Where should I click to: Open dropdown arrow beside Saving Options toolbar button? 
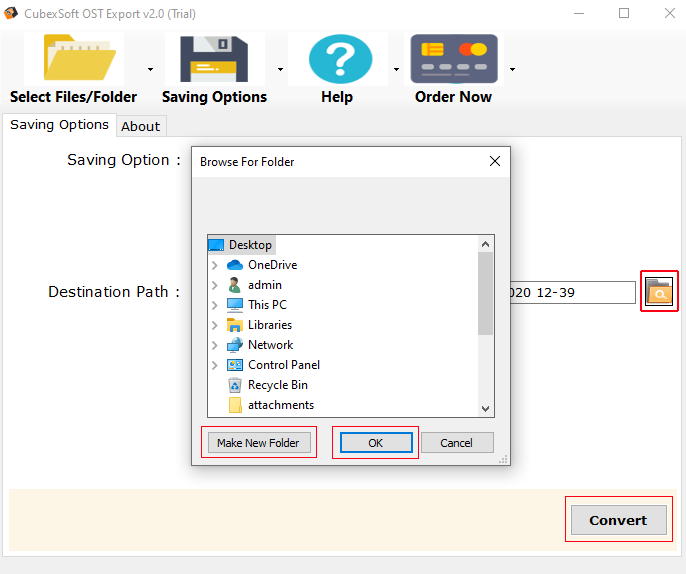(x=280, y=69)
